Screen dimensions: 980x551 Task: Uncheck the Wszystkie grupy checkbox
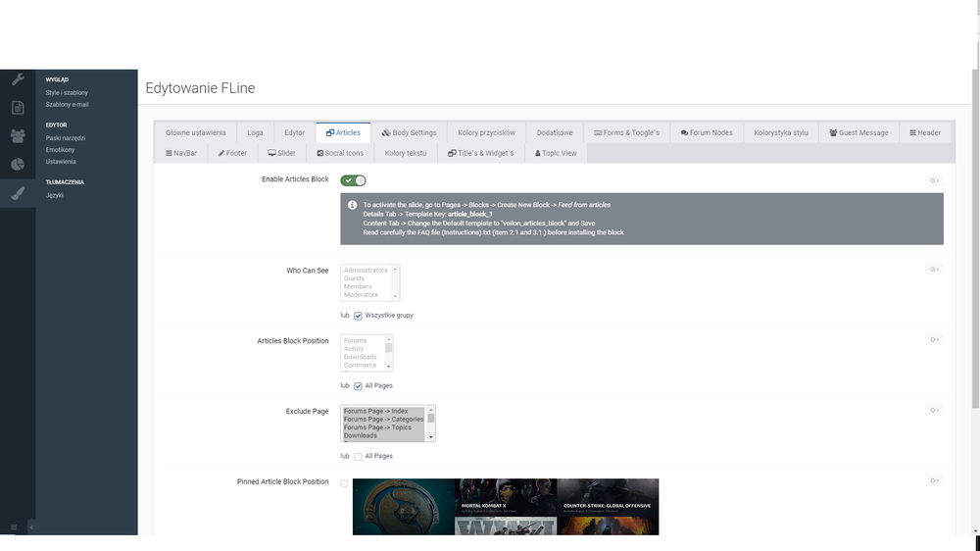[x=358, y=316]
